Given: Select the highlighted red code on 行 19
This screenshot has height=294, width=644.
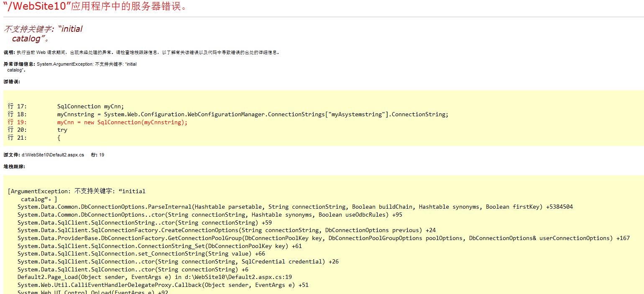Looking at the screenshot, I should click(x=121, y=122).
